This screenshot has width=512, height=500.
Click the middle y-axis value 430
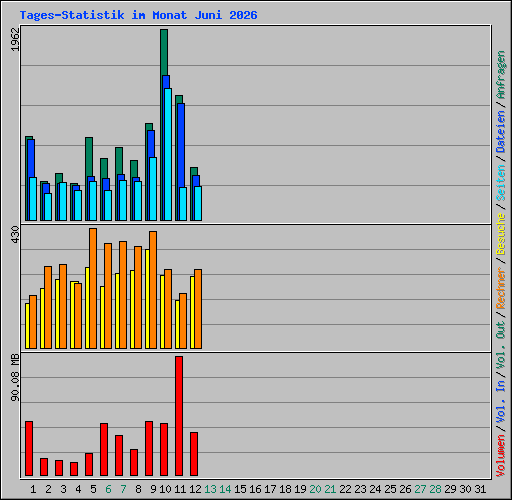(15, 234)
